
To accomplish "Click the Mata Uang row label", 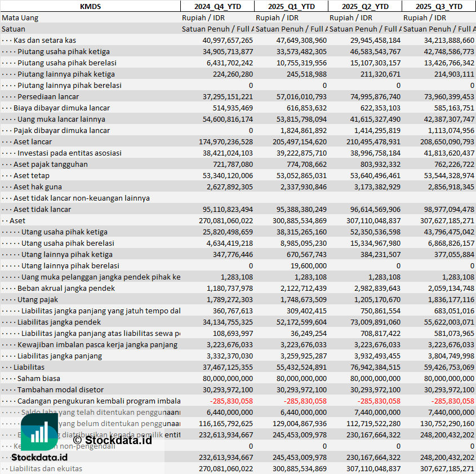I will tap(20, 17).
